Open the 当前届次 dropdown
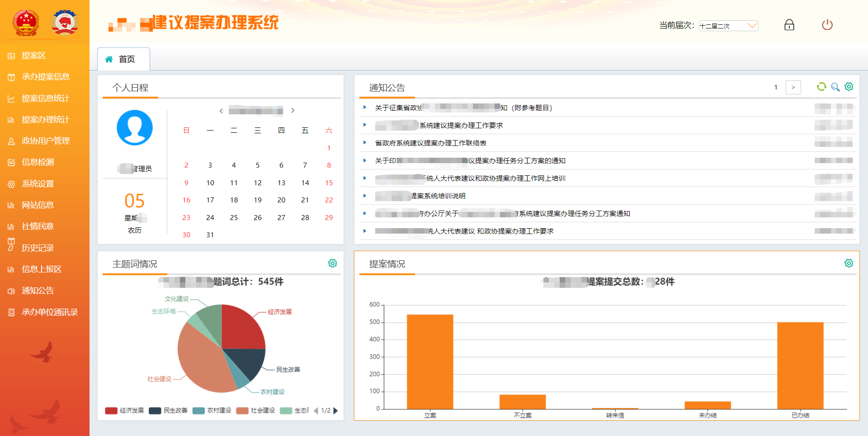 [x=728, y=26]
